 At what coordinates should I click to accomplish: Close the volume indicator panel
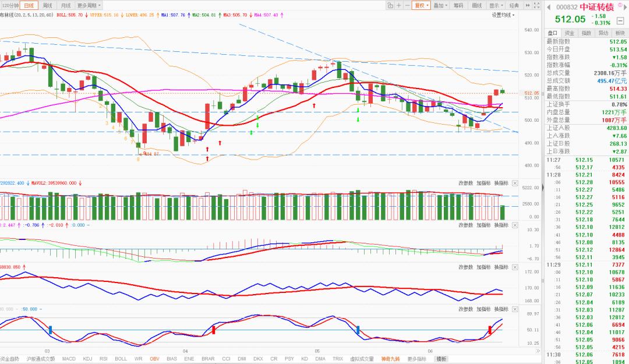[515, 183]
